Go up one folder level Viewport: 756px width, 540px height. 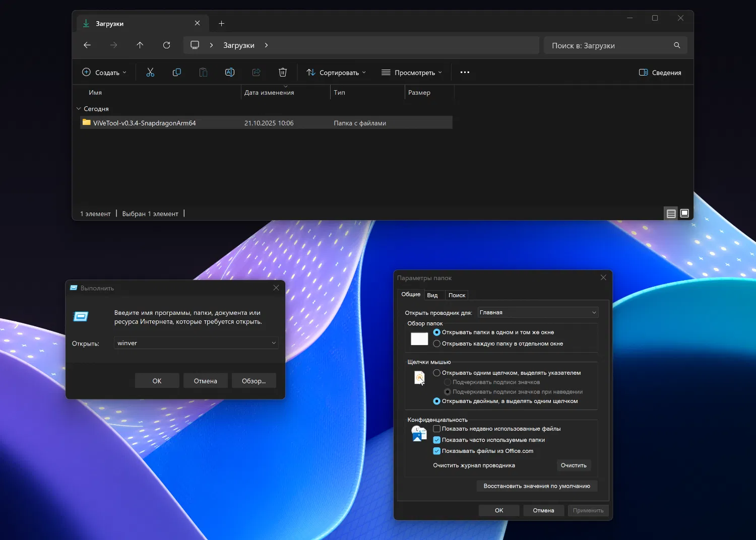[x=140, y=45]
